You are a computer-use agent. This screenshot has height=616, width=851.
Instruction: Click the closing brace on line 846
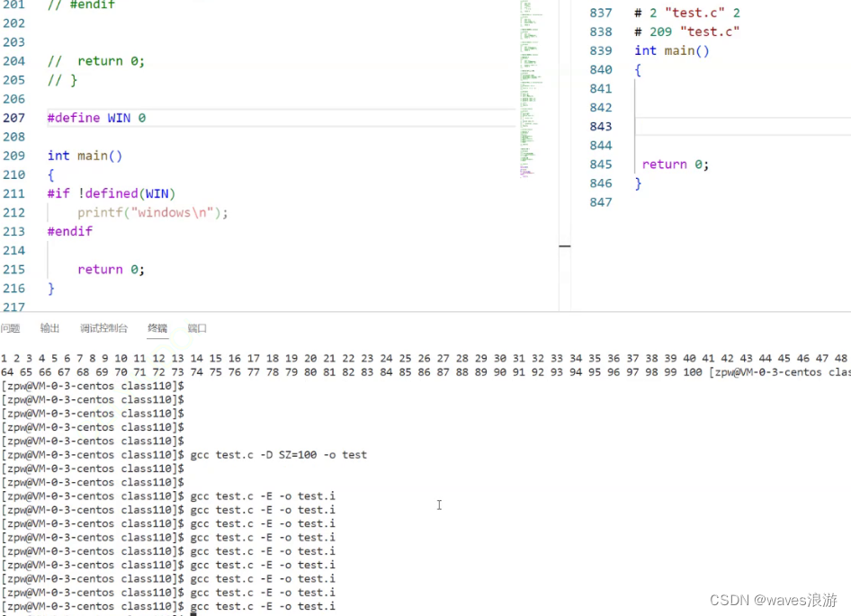pos(639,183)
